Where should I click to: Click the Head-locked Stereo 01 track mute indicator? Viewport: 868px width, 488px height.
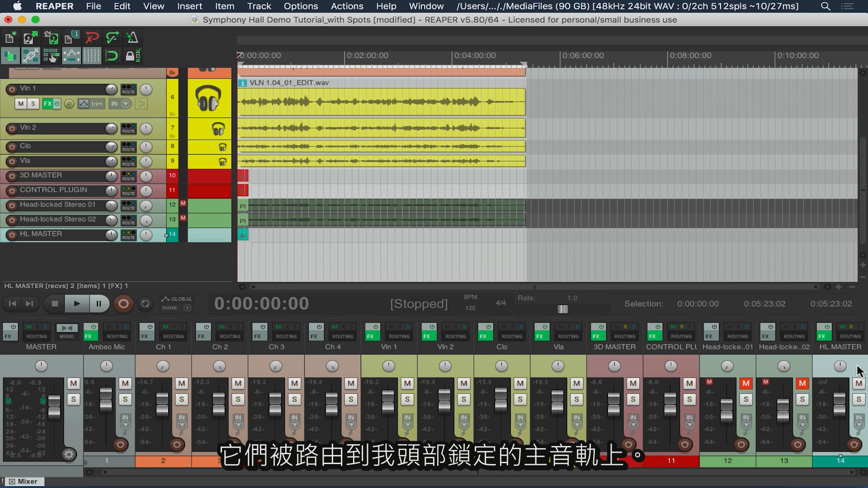coord(183,204)
